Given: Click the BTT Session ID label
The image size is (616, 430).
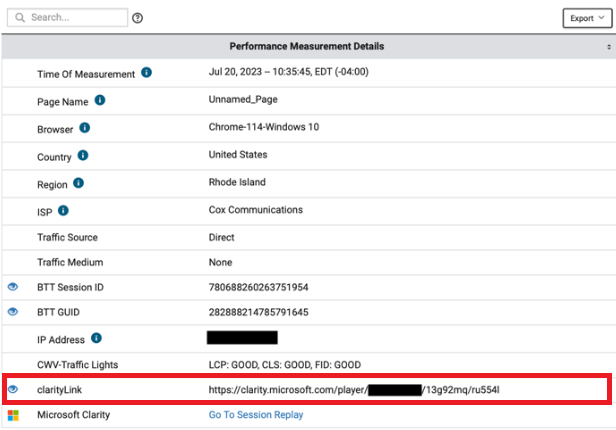Looking at the screenshot, I should point(70,287).
